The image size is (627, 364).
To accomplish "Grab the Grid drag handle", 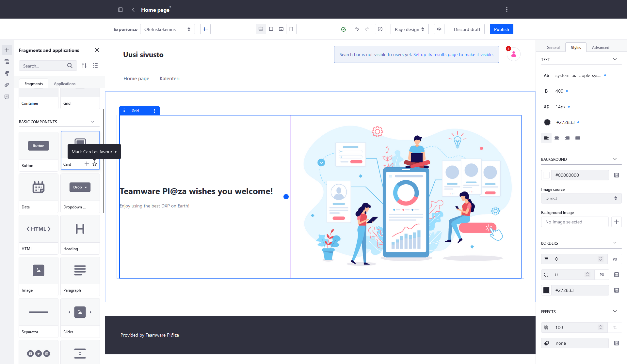I will [124, 111].
